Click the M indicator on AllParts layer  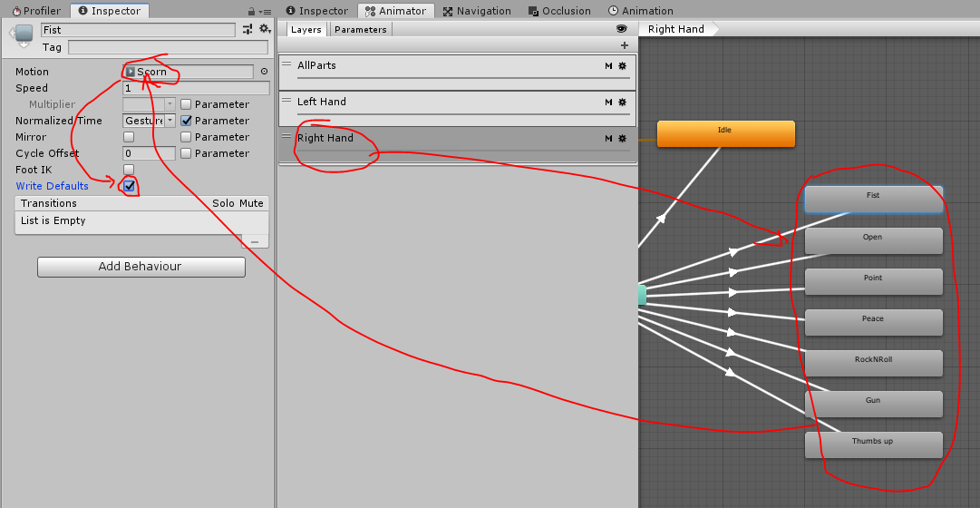click(x=608, y=65)
